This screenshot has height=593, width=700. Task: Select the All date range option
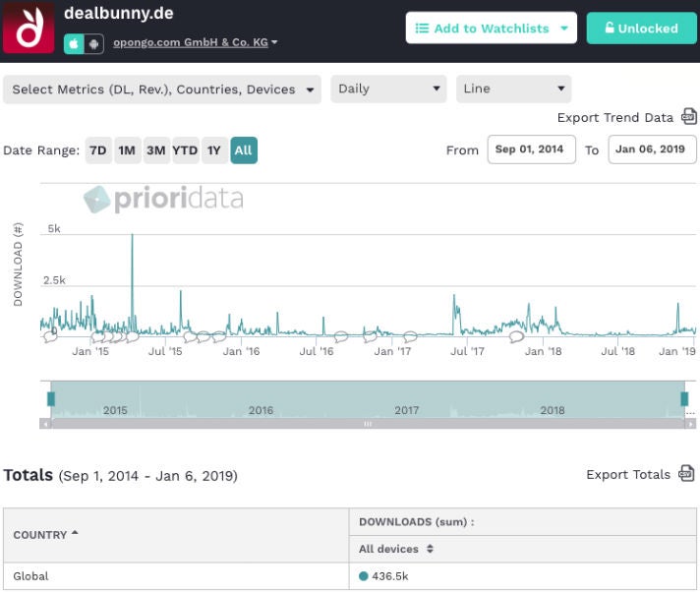pyautogui.click(x=243, y=150)
